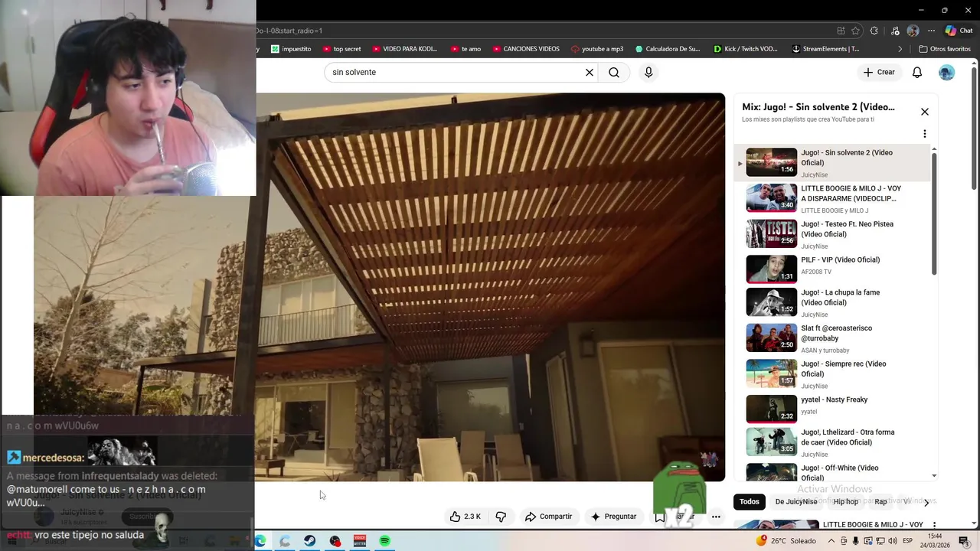Click the Crear button
The image size is (980, 551).
[879, 72]
